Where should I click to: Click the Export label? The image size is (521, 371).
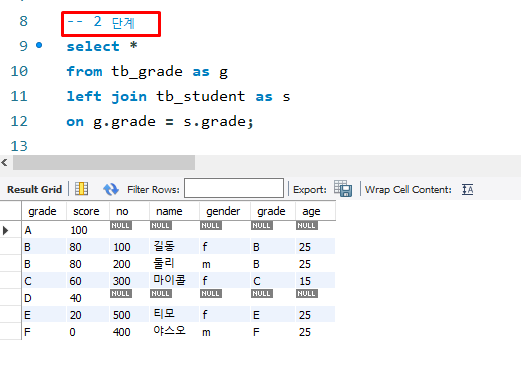[x=310, y=190]
